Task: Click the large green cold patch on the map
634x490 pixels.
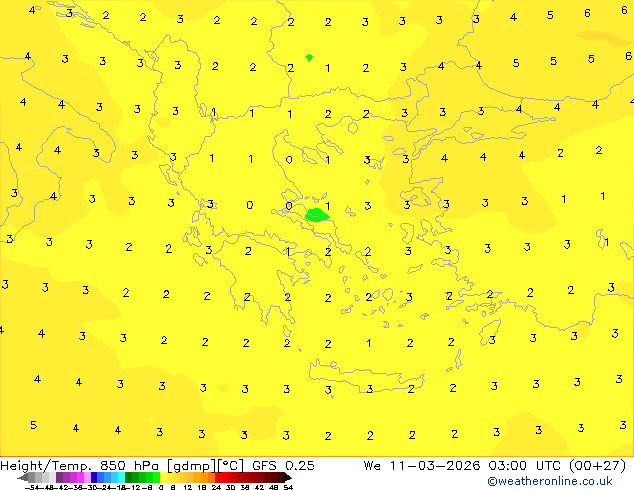Action: click(316, 215)
